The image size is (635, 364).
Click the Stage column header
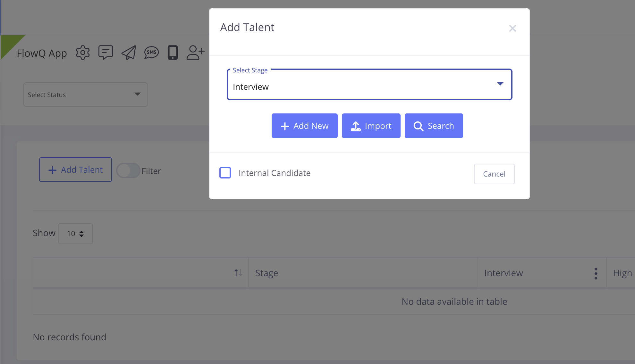coord(267,273)
